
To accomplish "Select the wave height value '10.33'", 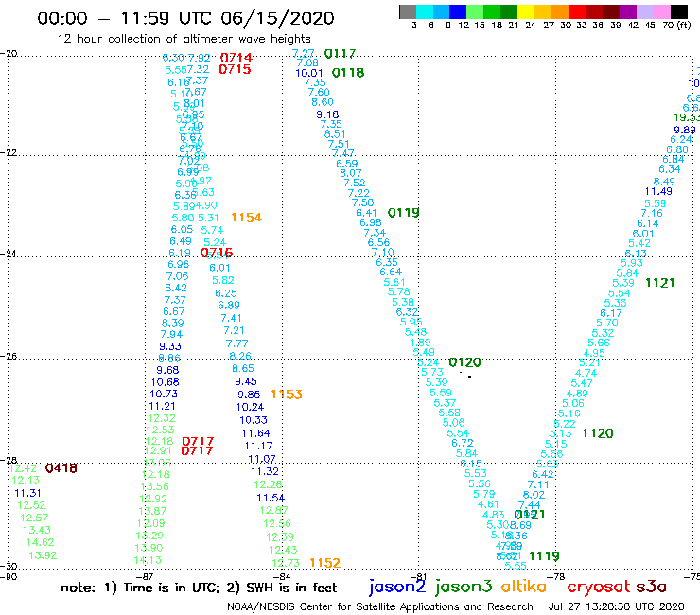I will 254,420.
